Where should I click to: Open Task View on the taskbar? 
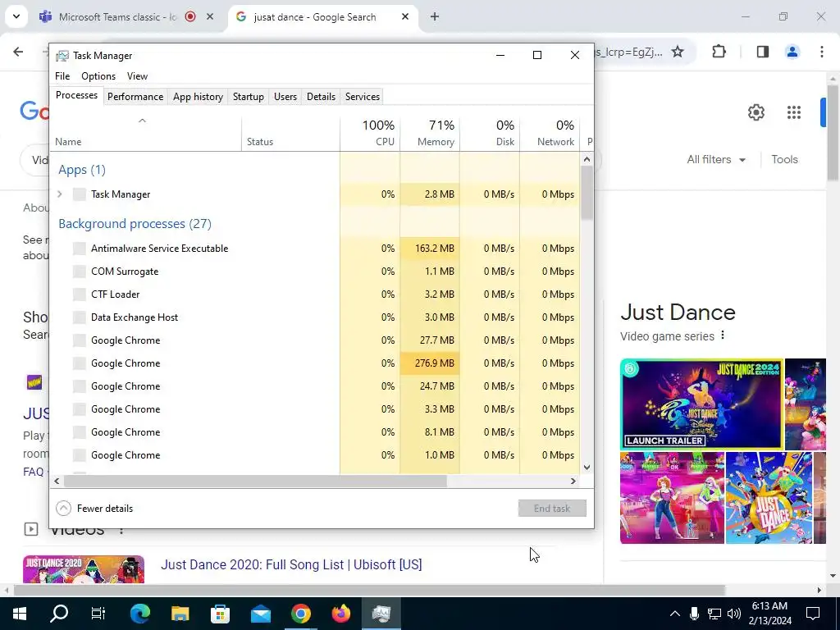pos(98,614)
